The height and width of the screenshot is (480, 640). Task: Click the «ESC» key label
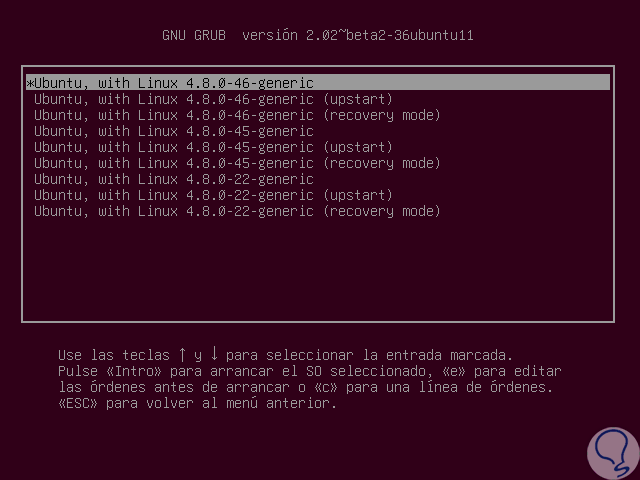[x=81, y=403]
